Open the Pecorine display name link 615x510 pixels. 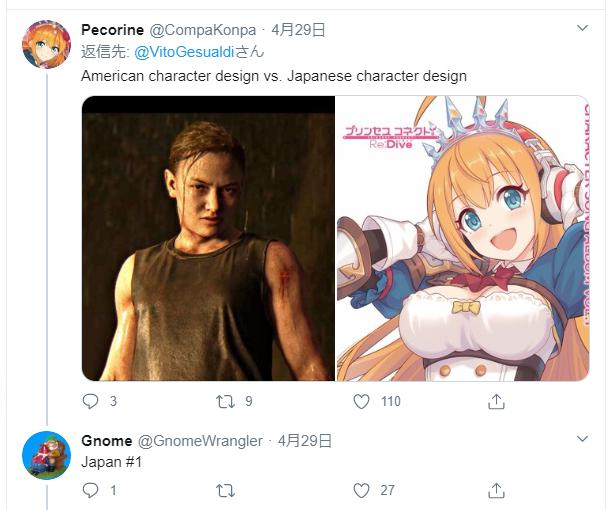(113, 30)
